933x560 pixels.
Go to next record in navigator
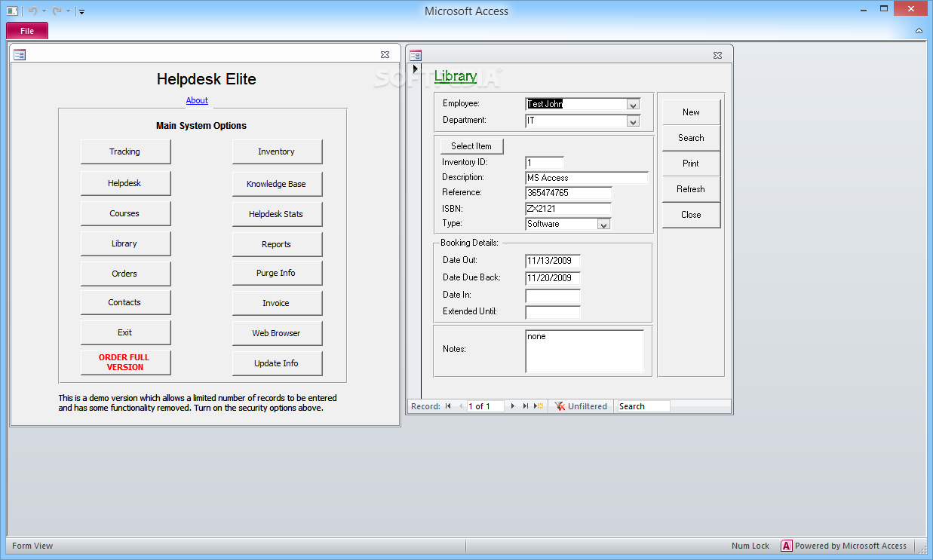tap(513, 406)
